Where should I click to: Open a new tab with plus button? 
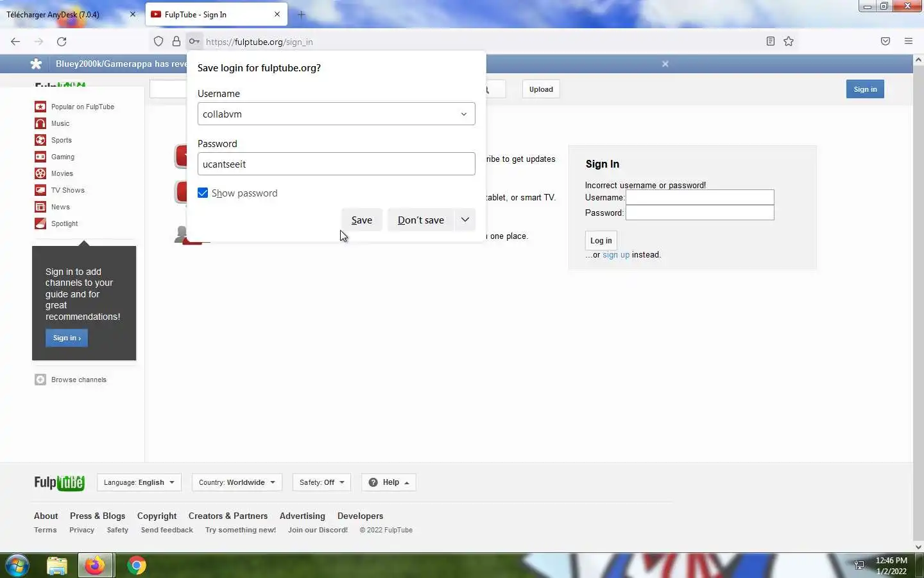tap(302, 14)
